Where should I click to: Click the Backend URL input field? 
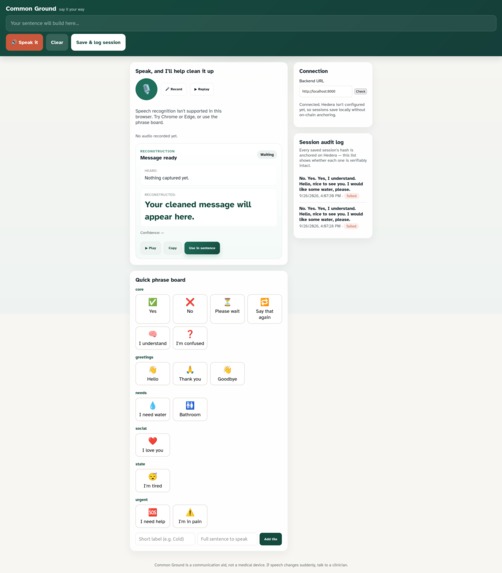[x=326, y=91]
